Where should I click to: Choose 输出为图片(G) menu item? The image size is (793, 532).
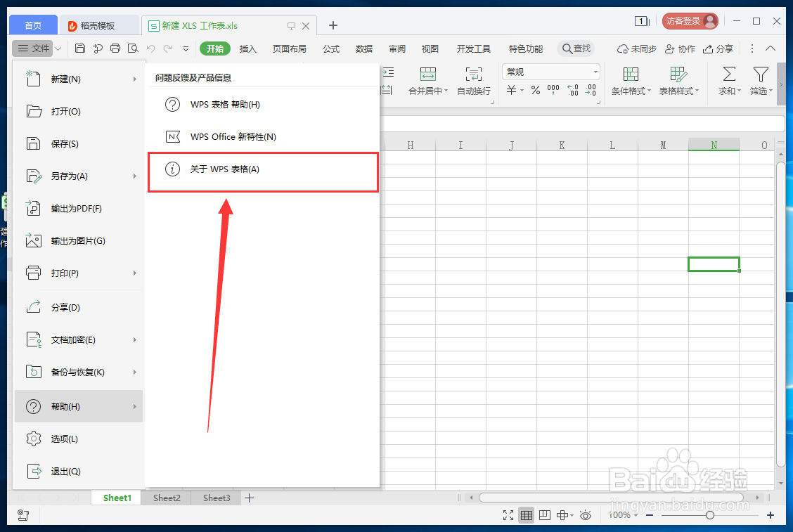pos(79,241)
